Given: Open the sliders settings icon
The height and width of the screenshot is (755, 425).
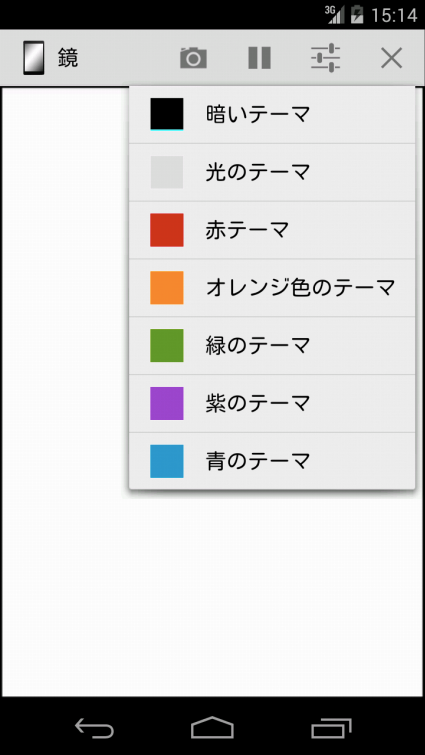Looking at the screenshot, I should click(x=325, y=58).
